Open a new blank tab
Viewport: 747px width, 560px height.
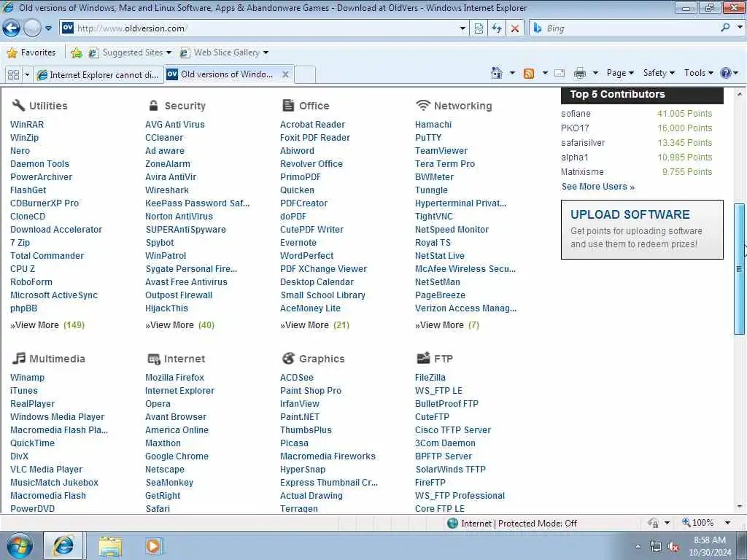[x=305, y=75]
